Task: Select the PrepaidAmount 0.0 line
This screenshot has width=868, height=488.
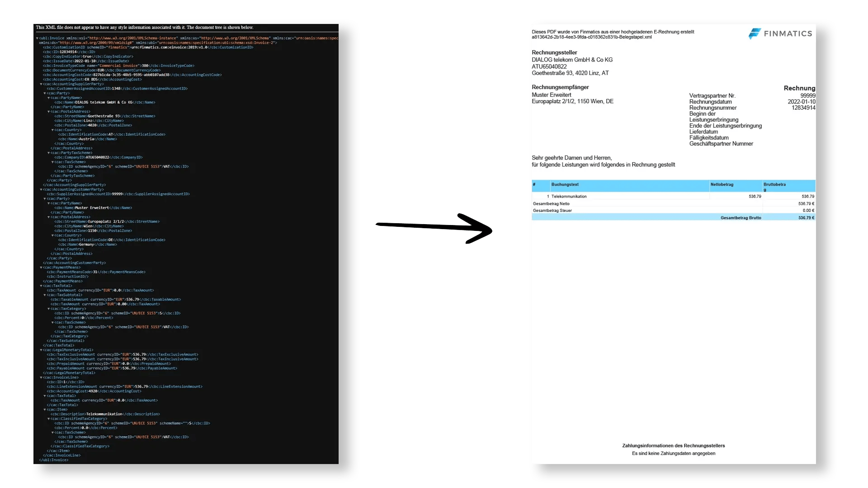Action: (109, 364)
